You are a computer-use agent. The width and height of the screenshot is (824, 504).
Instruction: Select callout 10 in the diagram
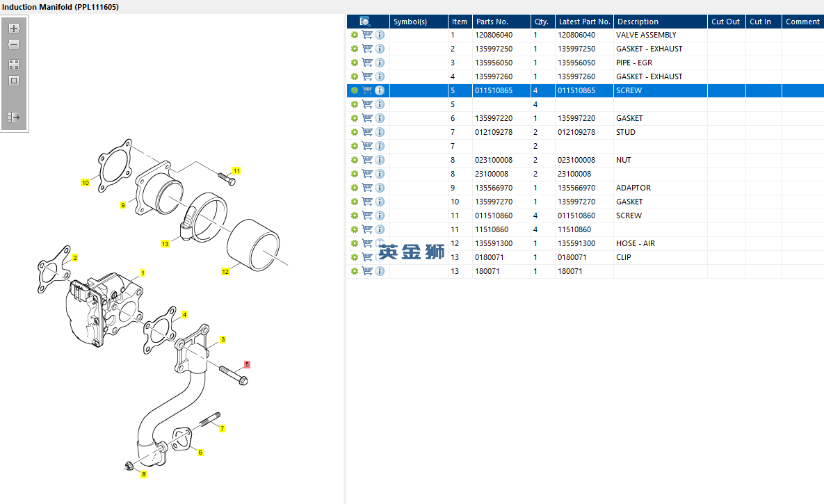click(85, 183)
